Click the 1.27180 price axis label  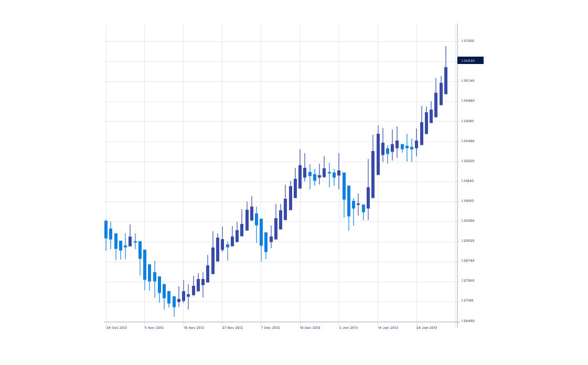point(468,300)
